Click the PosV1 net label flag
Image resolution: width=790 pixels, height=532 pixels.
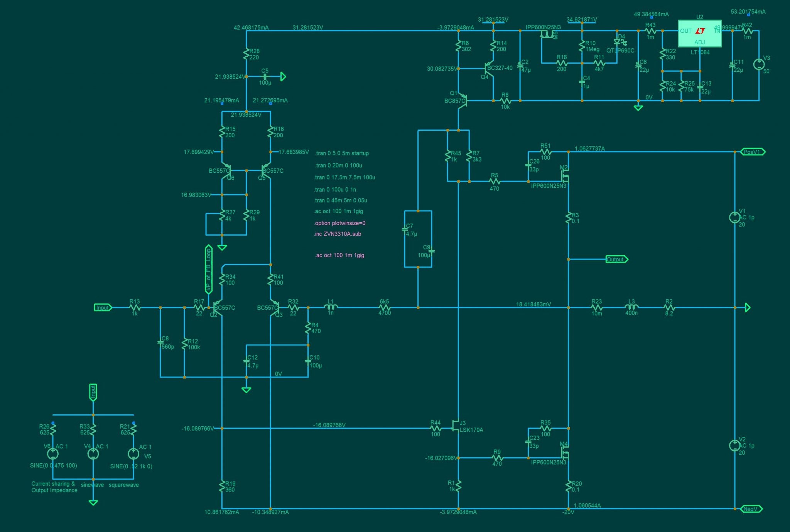click(x=753, y=152)
